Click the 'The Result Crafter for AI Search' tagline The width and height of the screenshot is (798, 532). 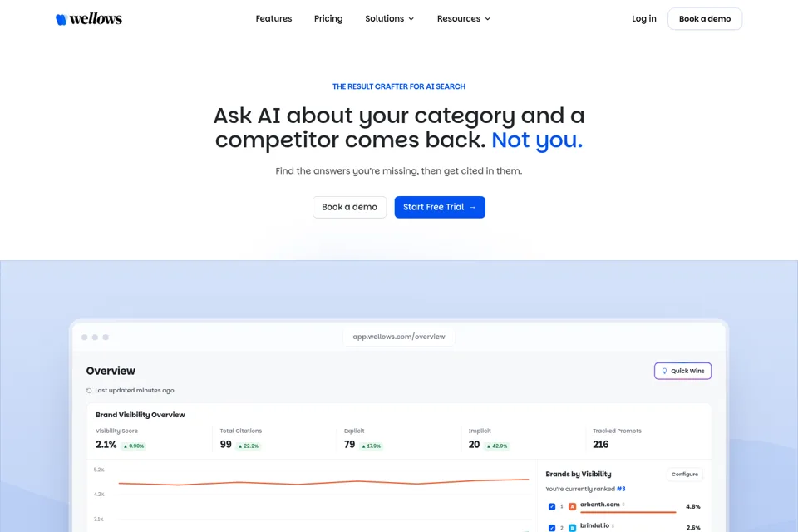tap(398, 86)
